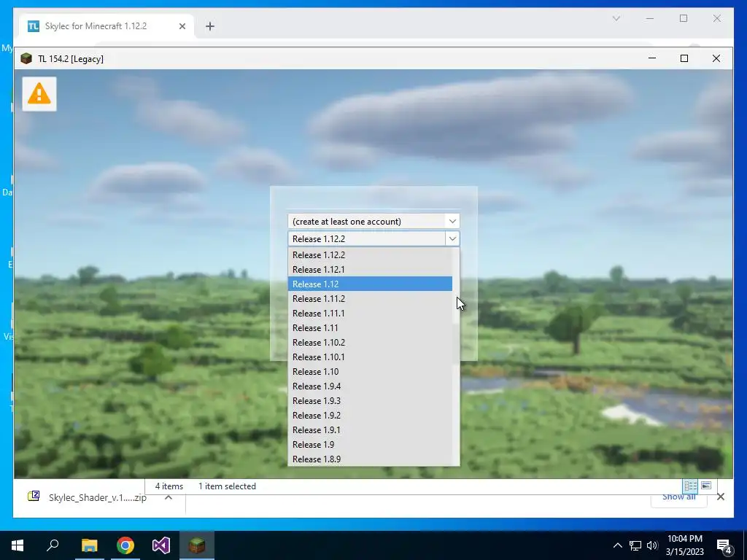747x560 pixels.
Task: Click Show all downloads link
Action: (679, 497)
